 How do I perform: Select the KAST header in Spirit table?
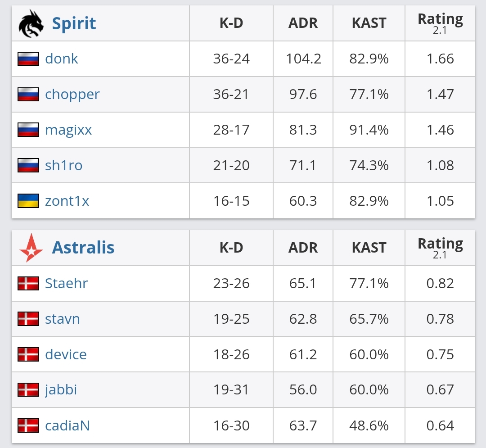click(369, 23)
